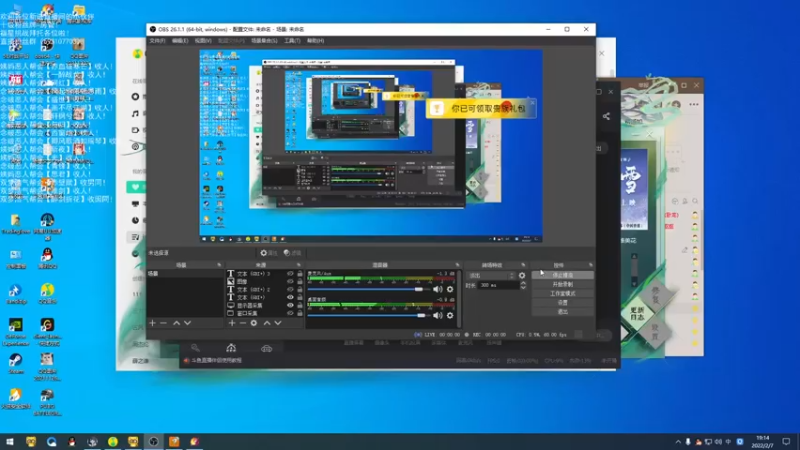Click 退出 exit button in Controls
The width and height of the screenshot is (800, 450).
(x=562, y=312)
